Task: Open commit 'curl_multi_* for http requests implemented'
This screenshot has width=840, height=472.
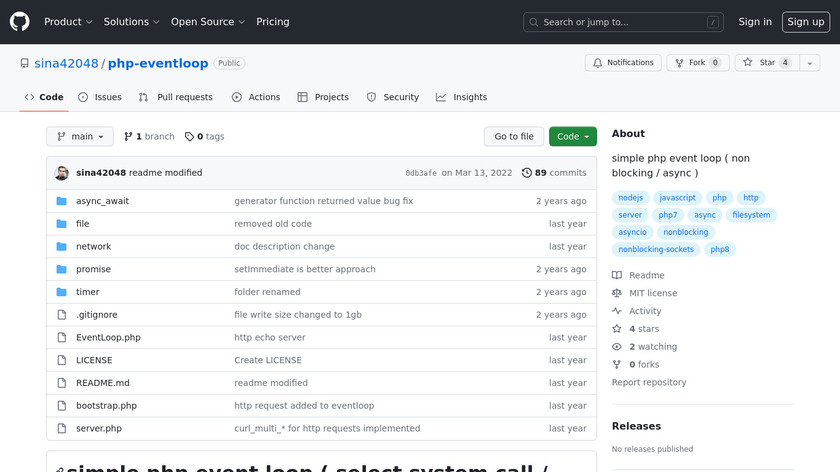Action: click(x=327, y=429)
